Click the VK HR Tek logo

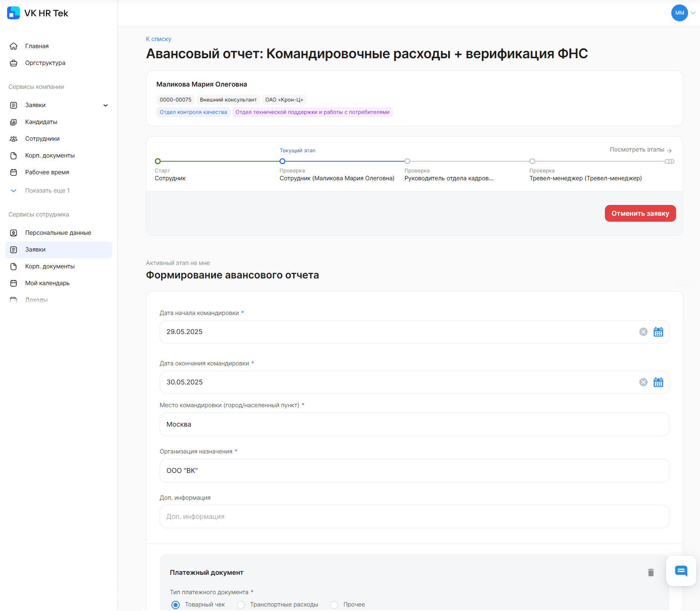[x=38, y=13]
